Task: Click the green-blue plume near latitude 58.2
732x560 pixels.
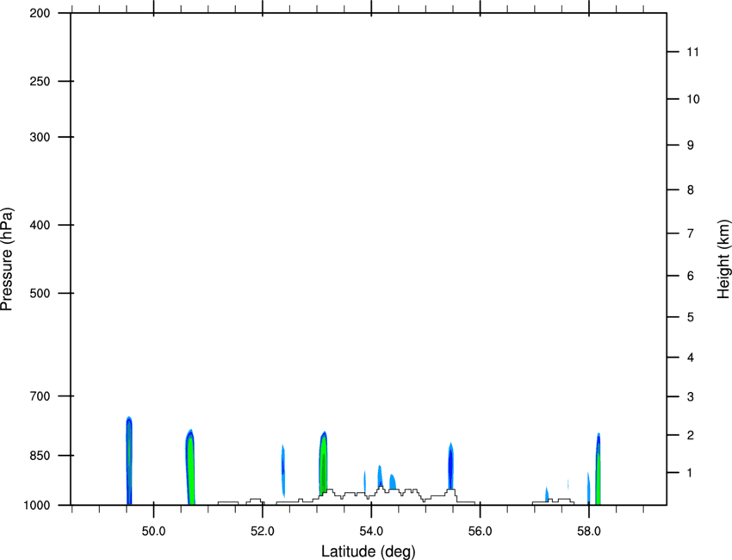Action: click(x=598, y=469)
